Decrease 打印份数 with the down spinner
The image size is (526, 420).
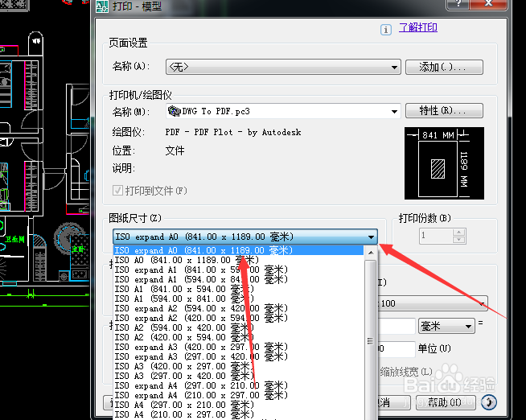click(458, 240)
